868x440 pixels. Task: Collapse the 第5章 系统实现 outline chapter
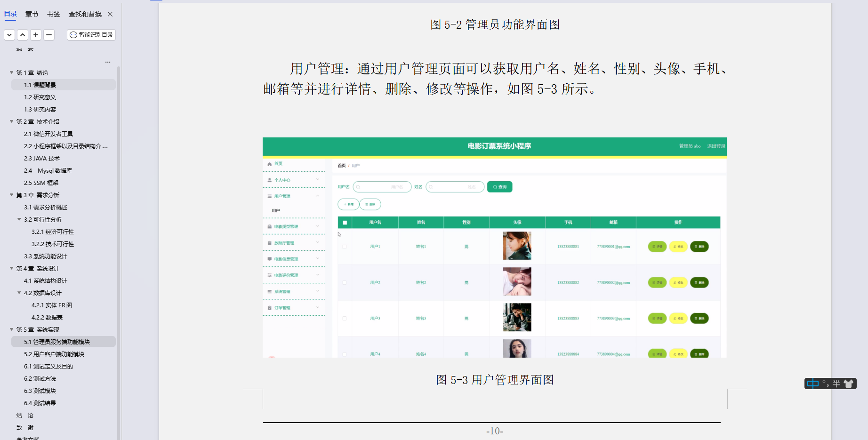click(x=11, y=329)
